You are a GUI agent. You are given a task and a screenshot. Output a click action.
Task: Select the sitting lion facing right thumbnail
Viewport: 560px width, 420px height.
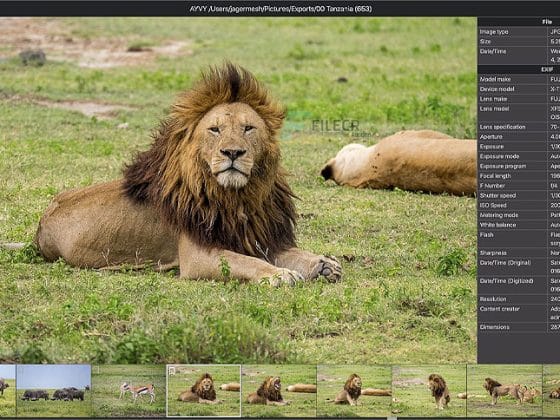pos(354,390)
